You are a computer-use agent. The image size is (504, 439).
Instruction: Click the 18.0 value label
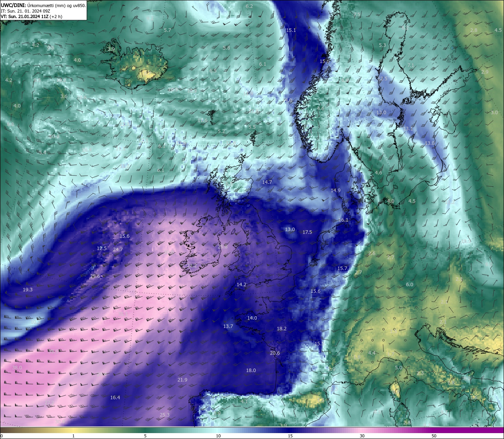(x=251, y=370)
